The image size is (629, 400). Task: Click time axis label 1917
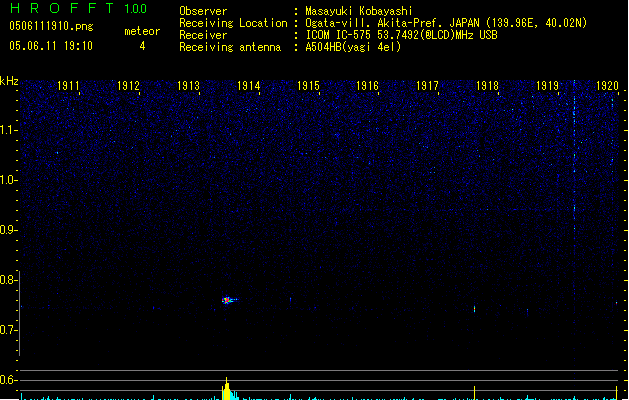point(428,86)
